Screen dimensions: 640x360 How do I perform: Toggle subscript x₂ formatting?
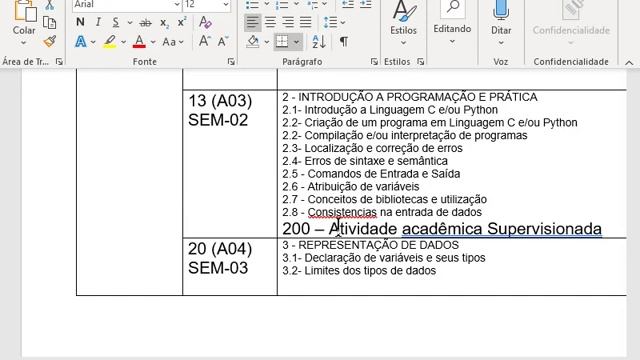pyautogui.click(x=164, y=23)
